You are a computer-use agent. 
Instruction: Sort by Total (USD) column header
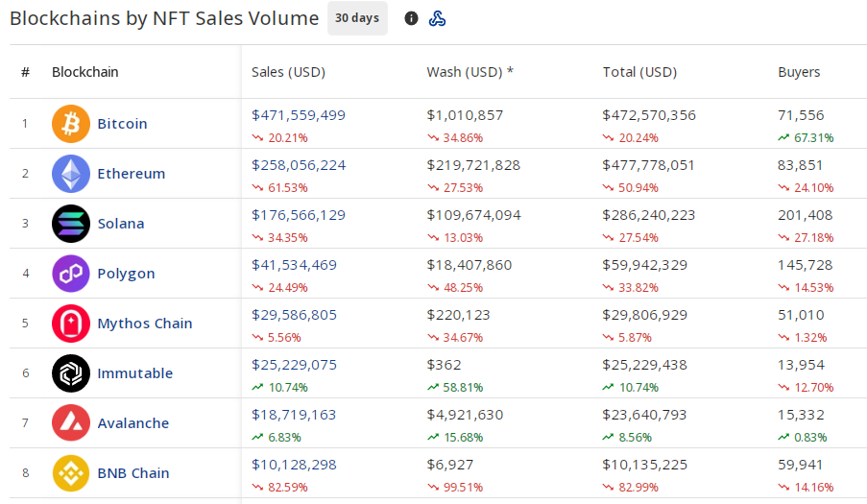(x=639, y=72)
